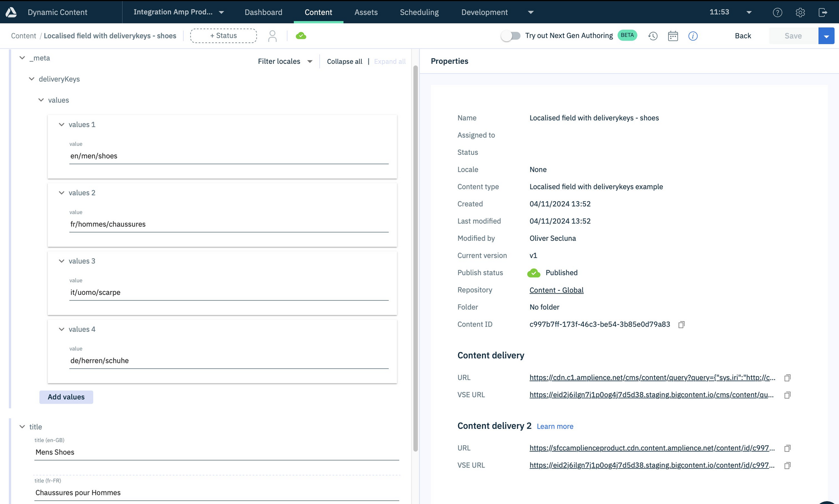This screenshot has width=839, height=504.
Task: Click the Amplience logo icon
Action: [11, 12]
